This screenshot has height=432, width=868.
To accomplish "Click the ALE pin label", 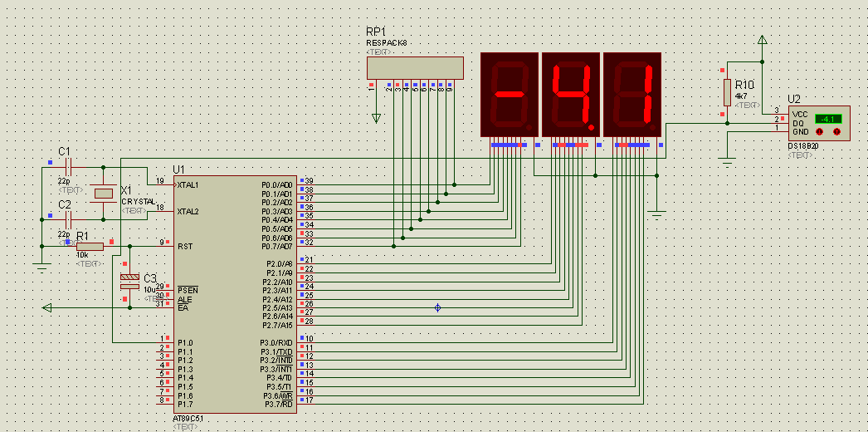I will [x=185, y=299].
